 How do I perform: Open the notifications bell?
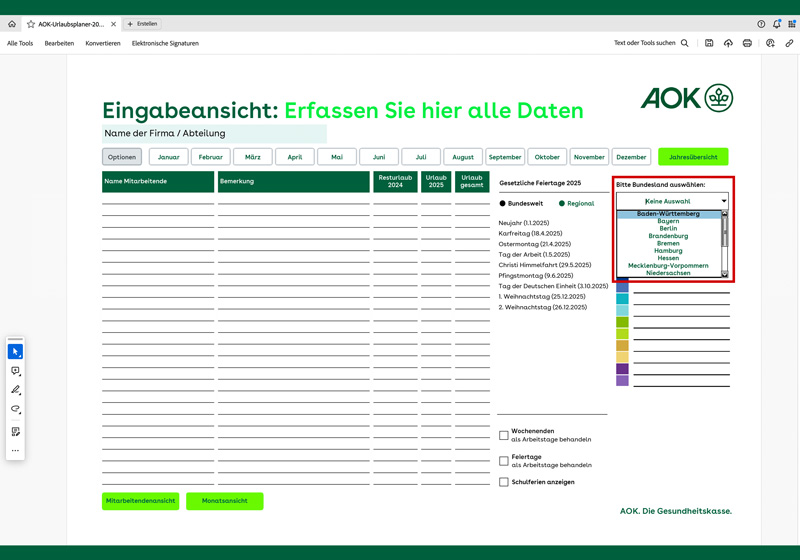pyautogui.click(x=777, y=24)
